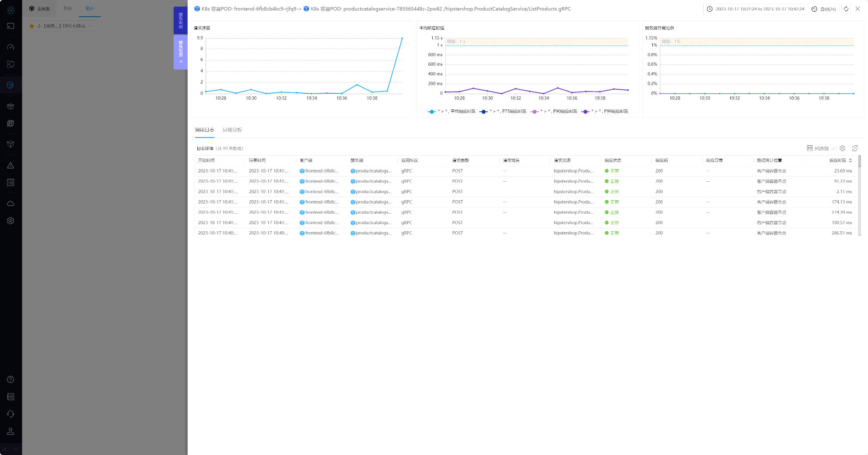
Task: Expand the DNS 时延高 case dropdown
Action: pos(62,26)
